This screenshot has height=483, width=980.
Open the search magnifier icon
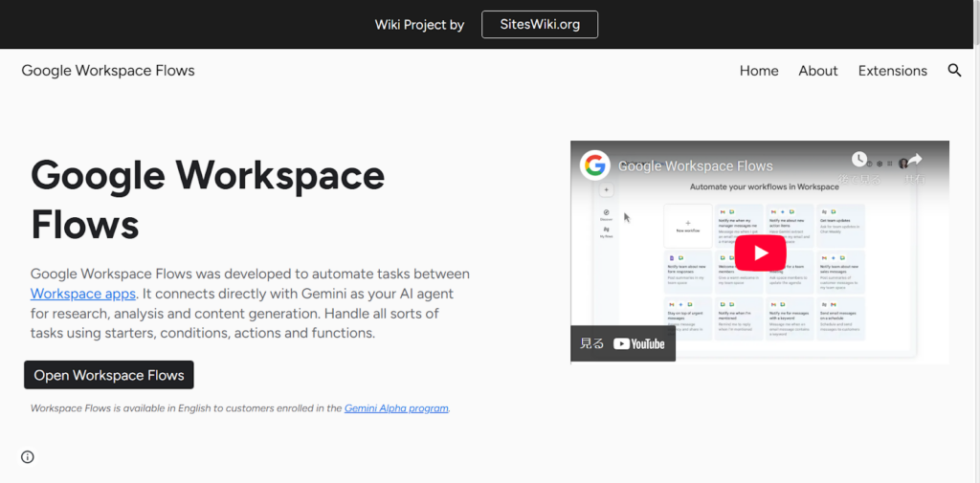tap(954, 71)
